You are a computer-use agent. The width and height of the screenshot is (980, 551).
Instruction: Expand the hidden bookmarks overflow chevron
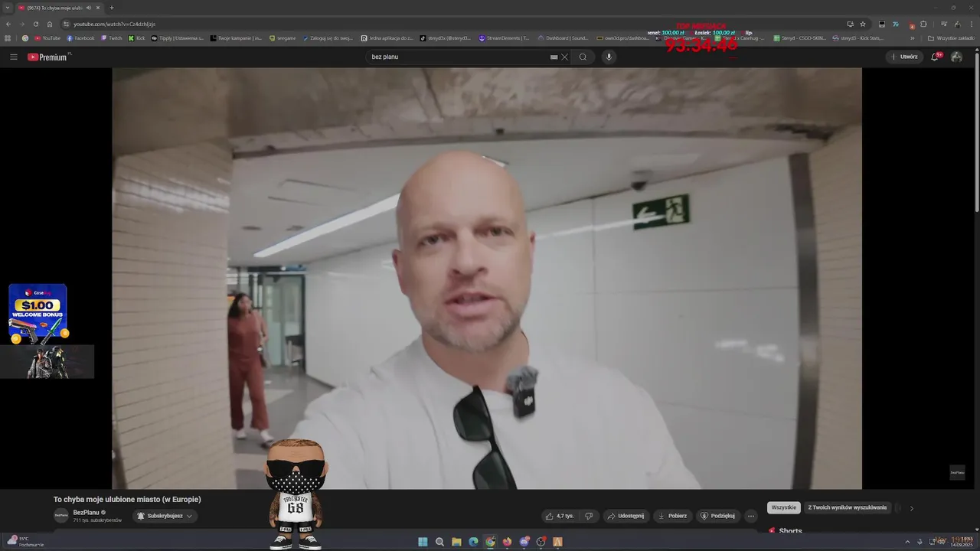pyautogui.click(x=912, y=38)
